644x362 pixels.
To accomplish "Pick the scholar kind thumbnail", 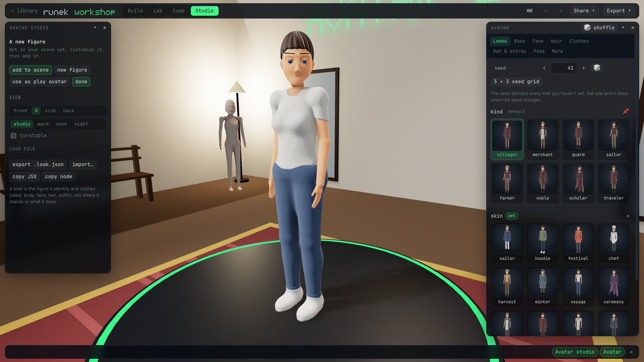I will 578,183.
